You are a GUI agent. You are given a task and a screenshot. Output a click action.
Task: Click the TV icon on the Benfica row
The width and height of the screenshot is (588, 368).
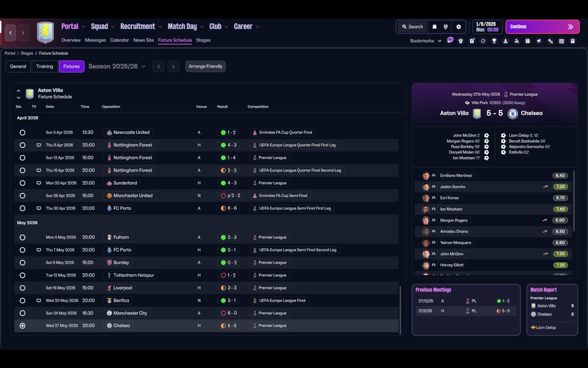point(39,300)
